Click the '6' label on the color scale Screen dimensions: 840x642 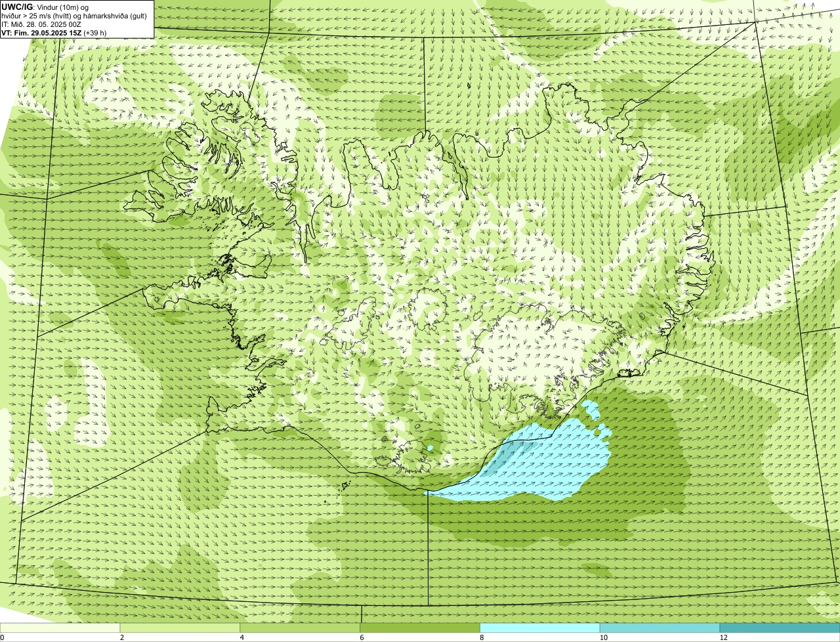(x=362, y=637)
